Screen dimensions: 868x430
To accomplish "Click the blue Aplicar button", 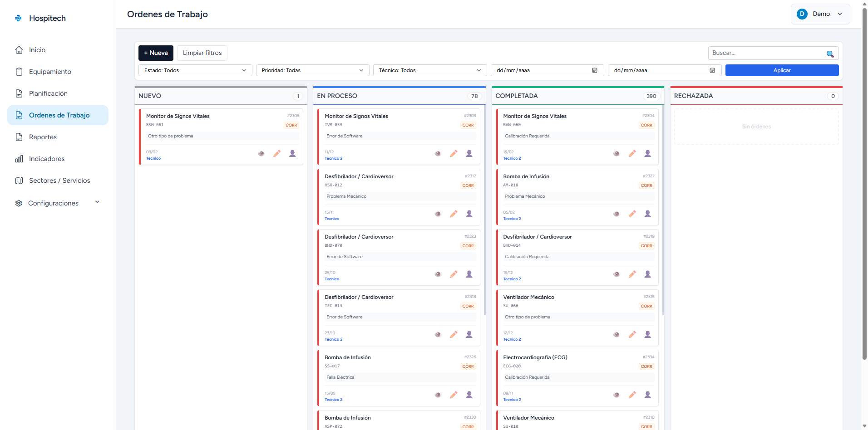I will click(782, 70).
